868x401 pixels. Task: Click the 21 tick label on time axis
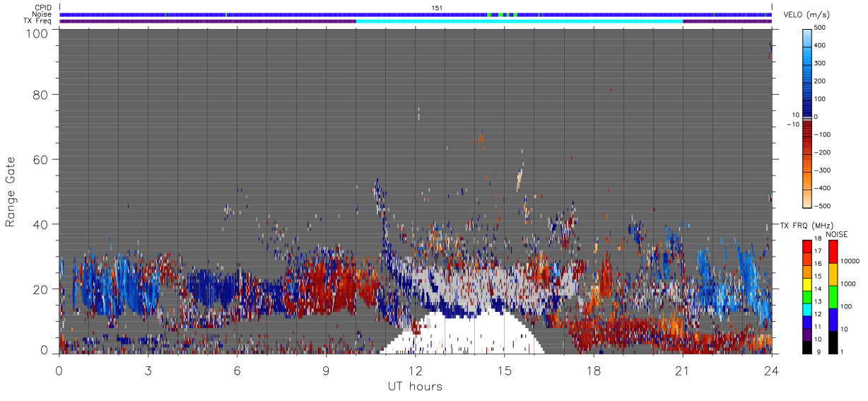pyautogui.click(x=683, y=370)
